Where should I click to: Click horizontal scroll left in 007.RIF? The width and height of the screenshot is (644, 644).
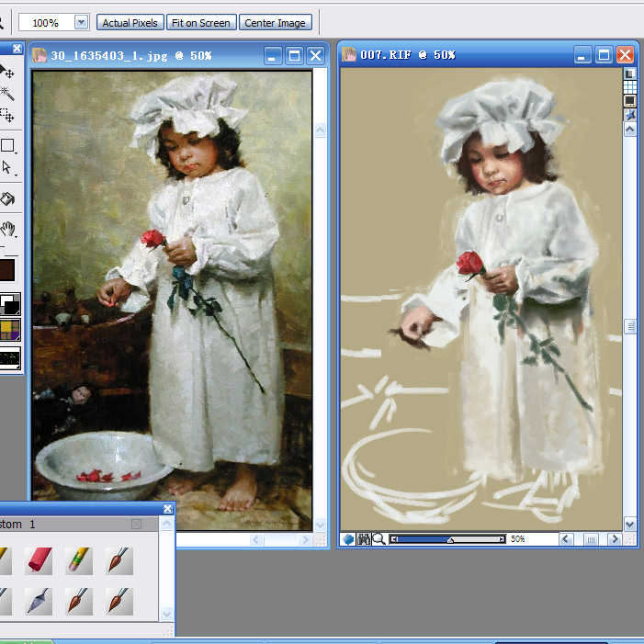(x=566, y=539)
